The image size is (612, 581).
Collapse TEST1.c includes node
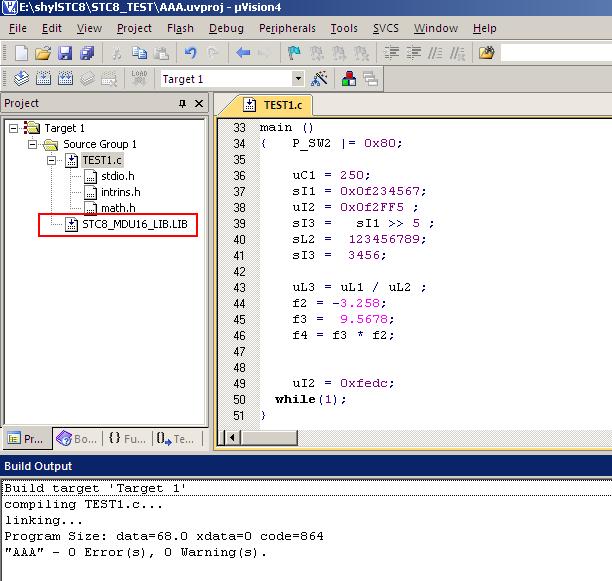[51, 160]
